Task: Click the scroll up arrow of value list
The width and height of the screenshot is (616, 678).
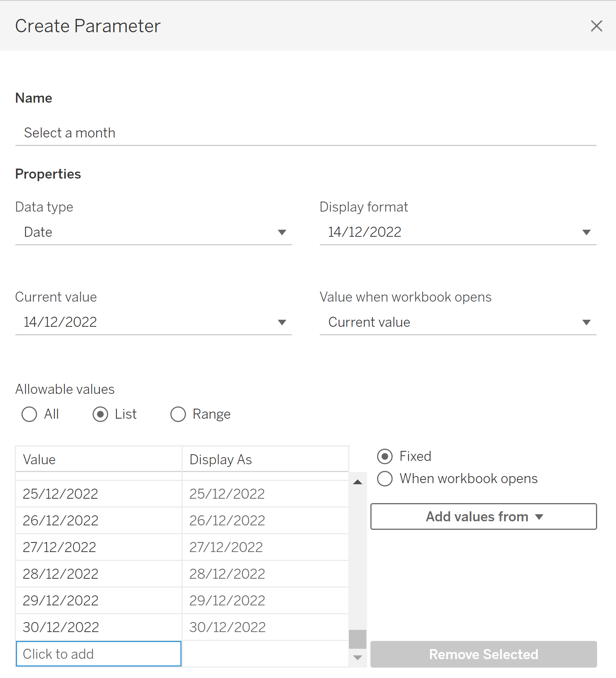Action: tap(357, 482)
